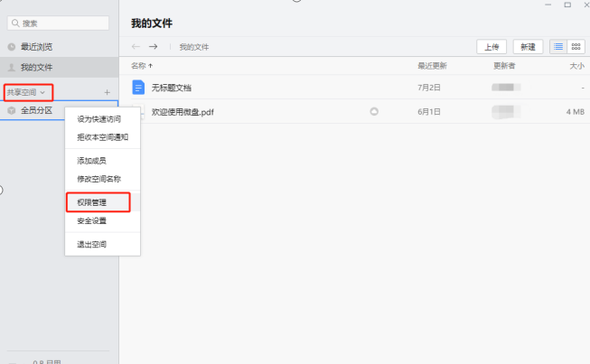The width and height of the screenshot is (590, 364).
Task: Click the 上传 button
Action: pyautogui.click(x=492, y=46)
